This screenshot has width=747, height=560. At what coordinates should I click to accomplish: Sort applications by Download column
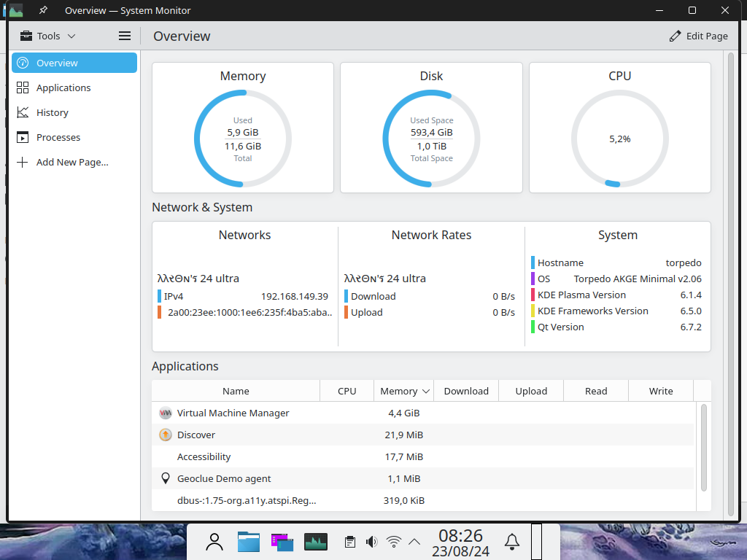coord(466,391)
